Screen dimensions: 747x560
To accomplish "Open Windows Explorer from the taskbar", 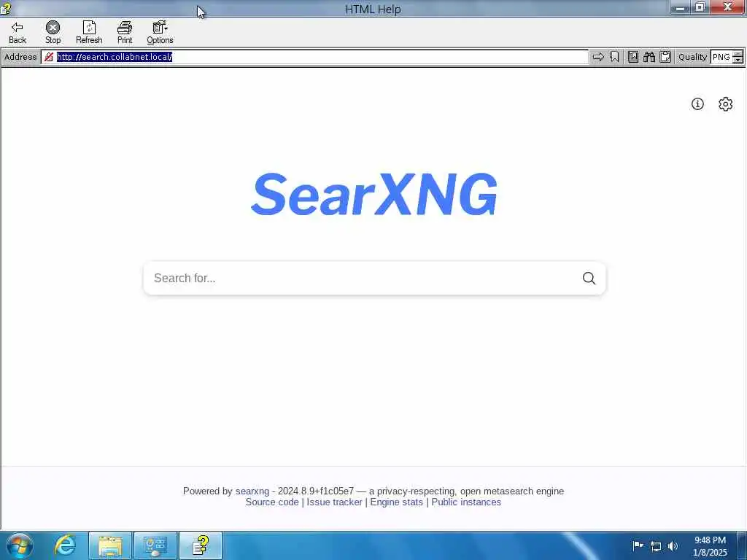I will 110,545.
